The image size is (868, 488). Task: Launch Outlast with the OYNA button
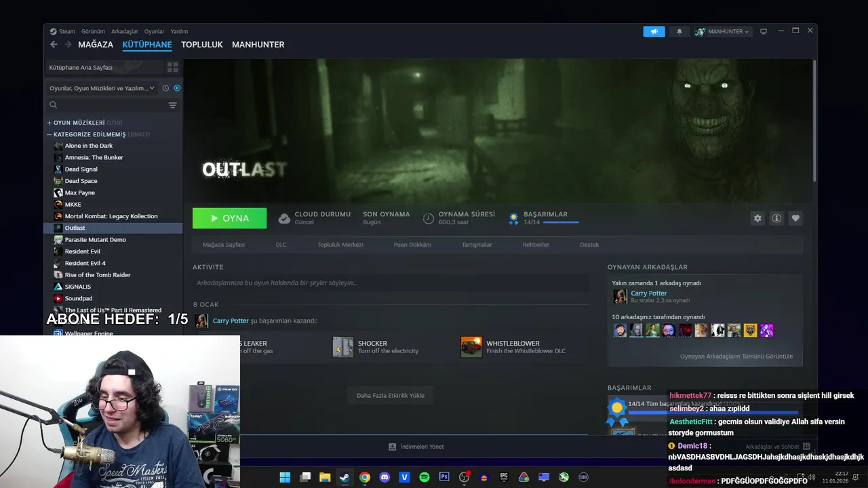229,218
